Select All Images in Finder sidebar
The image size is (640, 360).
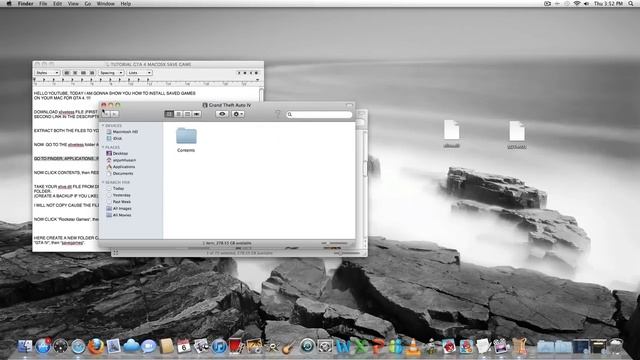(119, 209)
